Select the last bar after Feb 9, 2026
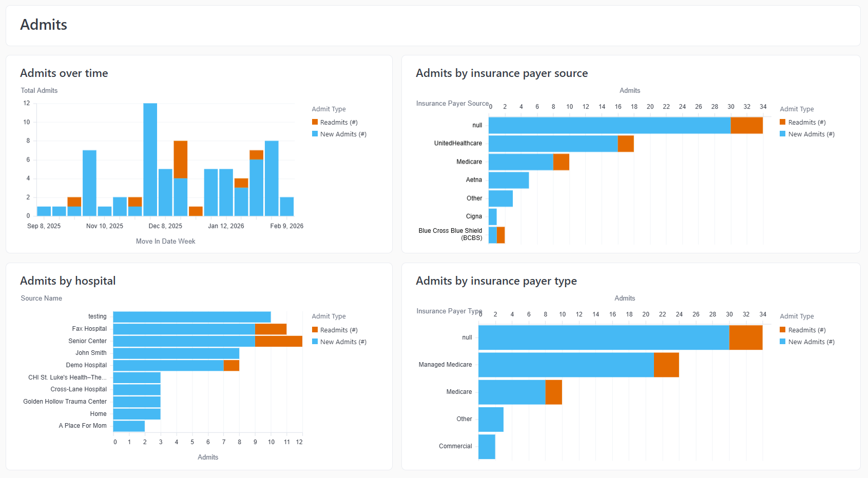This screenshot has width=868, height=478. [x=287, y=207]
